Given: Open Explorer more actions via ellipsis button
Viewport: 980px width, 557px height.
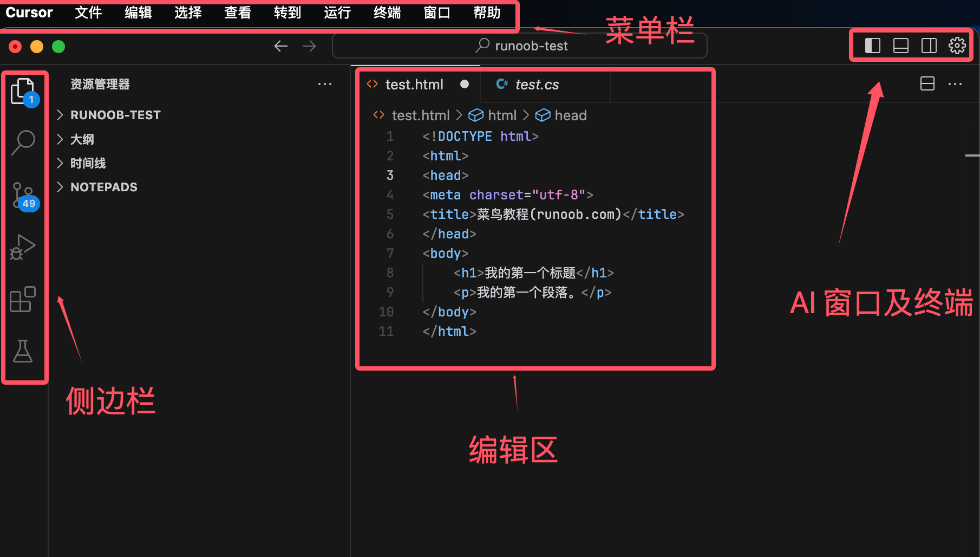Looking at the screenshot, I should 325,84.
